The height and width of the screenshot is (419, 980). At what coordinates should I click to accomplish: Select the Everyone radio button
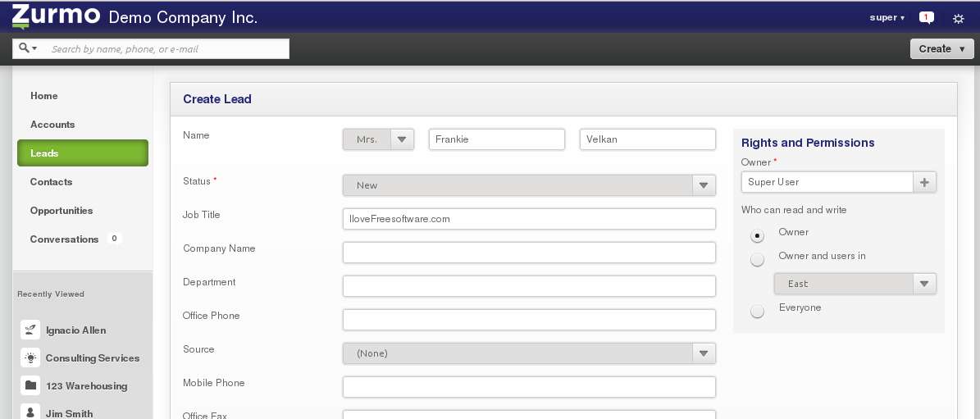pyautogui.click(x=757, y=312)
